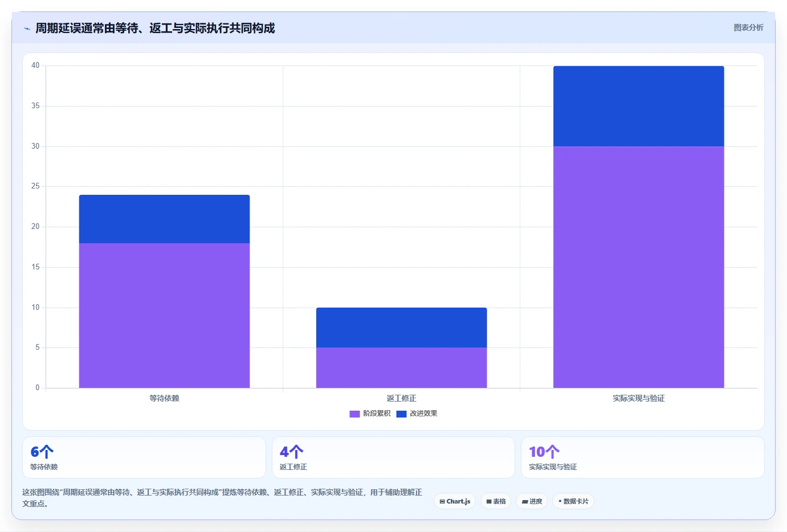Click the blue segment of 等待依赖 bar
The height and width of the screenshot is (532, 787).
[164, 219]
